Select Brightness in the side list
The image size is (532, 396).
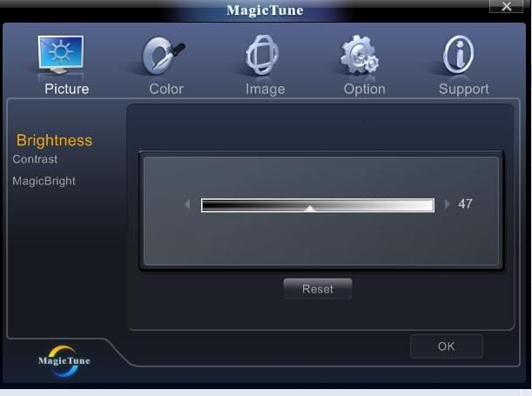(x=54, y=140)
